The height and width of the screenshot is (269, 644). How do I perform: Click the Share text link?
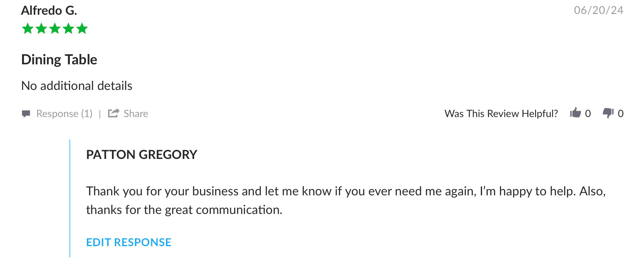coord(136,114)
